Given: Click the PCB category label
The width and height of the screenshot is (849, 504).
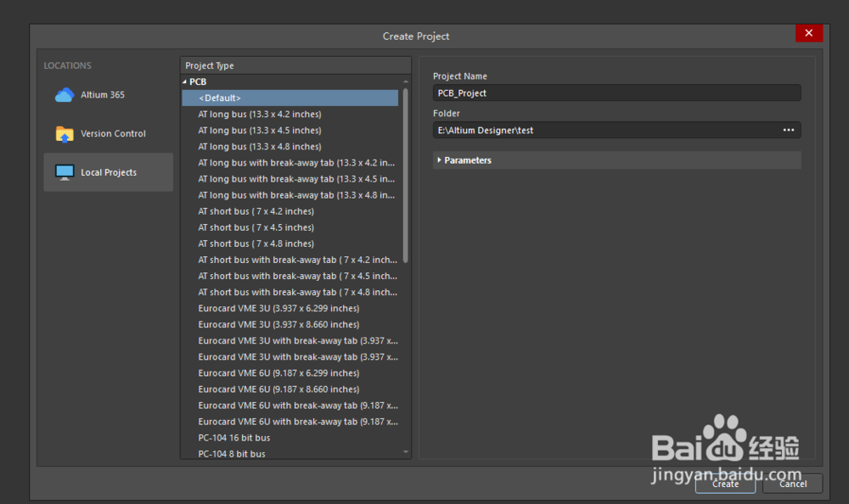Looking at the screenshot, I should click(x=198, y=81).
